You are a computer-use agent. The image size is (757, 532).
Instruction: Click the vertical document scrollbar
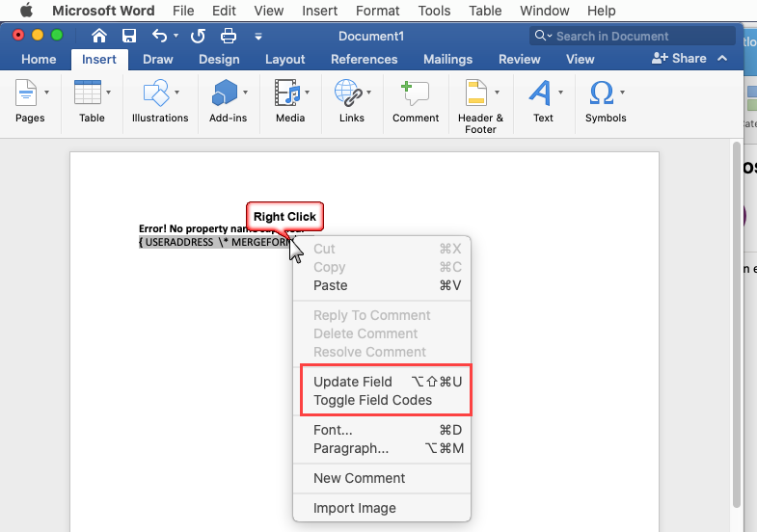[x=736, y=324]
